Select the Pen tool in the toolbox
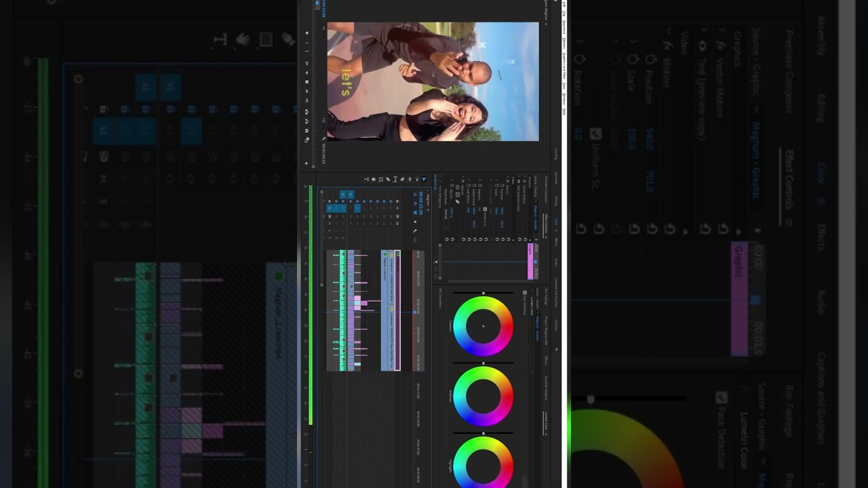This screenshot has height=488, width=868. [x=388, y=179]
